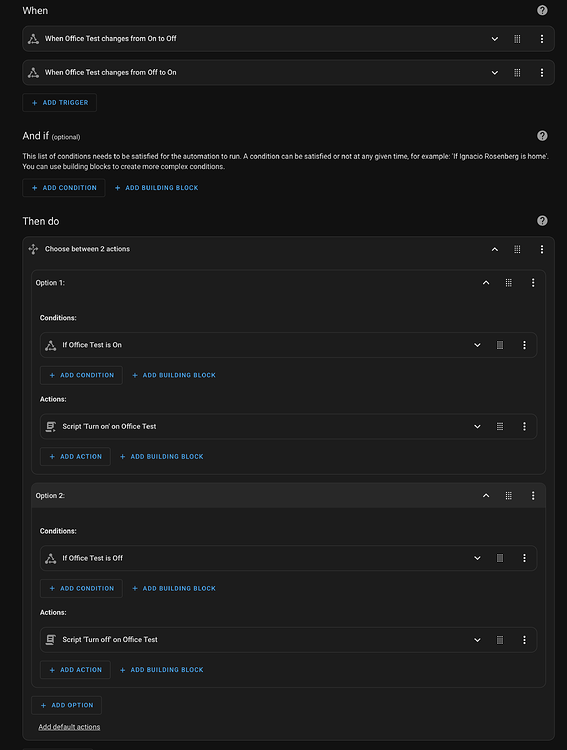Collapse Option 1 section
This screenshot has height=750, width=567.
pyautogui.click(x=486, y=283)
